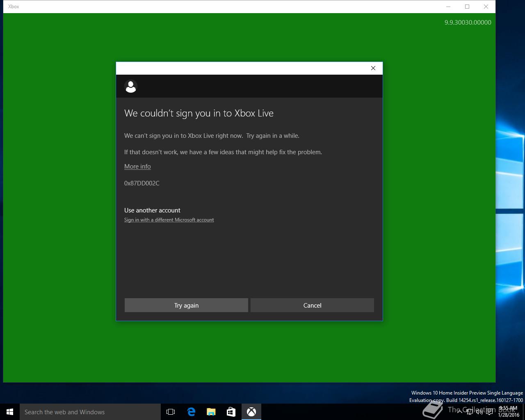Viewport: 525px width, 420px height.
Task: Open Task View from the taskbar
Action: 171,412
